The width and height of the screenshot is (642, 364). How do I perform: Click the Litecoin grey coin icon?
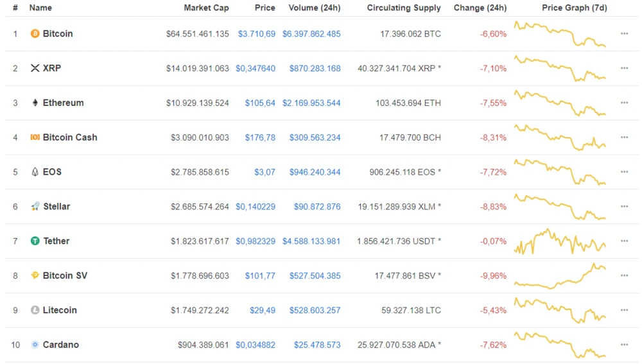(35, 310)
